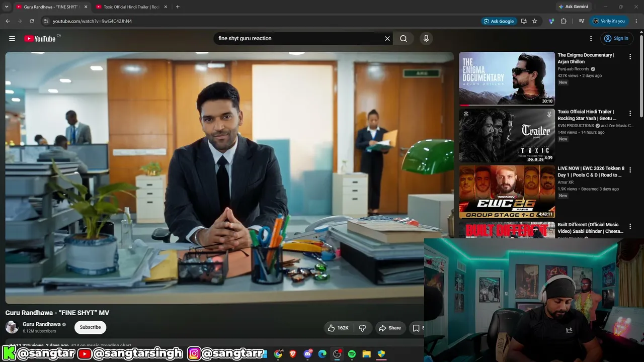Open the YouTube guide hamburger menu

tap(12, 39)
